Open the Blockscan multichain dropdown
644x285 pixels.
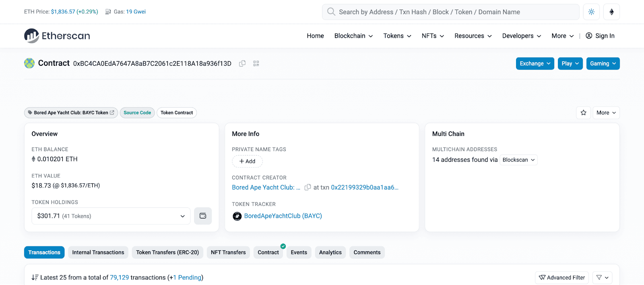518,160
